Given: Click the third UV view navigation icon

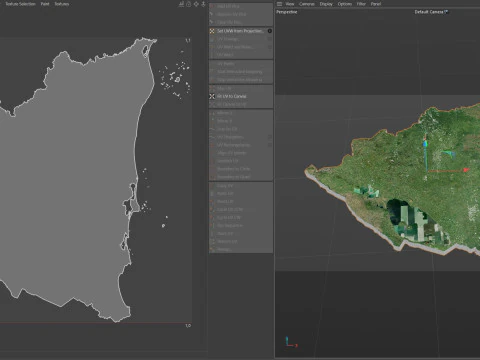Looking at the screenshot, I should [196, 4].
